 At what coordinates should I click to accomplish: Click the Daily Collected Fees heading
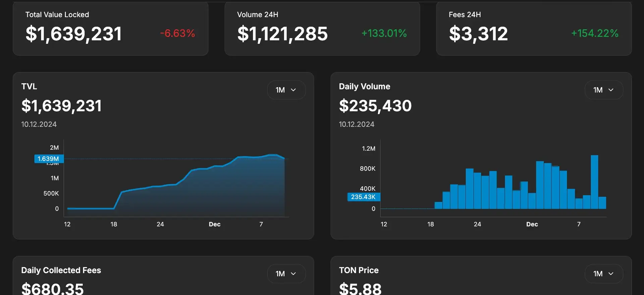[61, 270]
